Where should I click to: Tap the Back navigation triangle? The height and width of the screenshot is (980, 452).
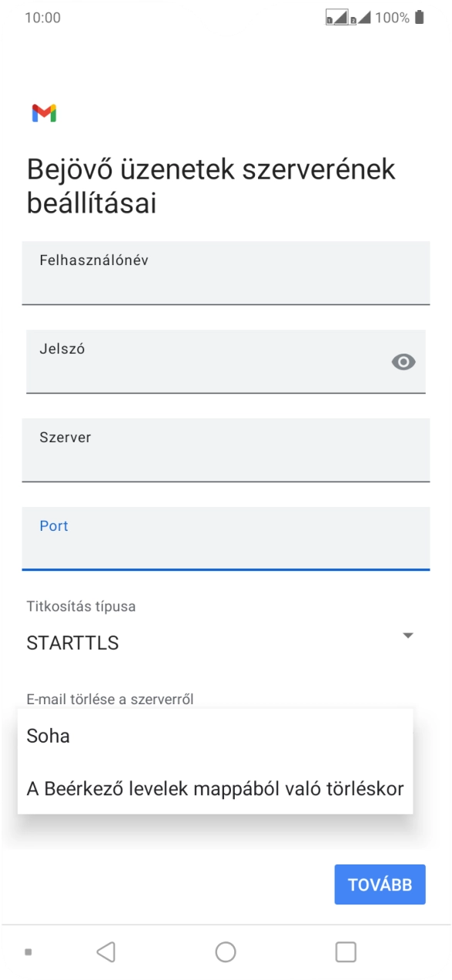coord(106,951)
